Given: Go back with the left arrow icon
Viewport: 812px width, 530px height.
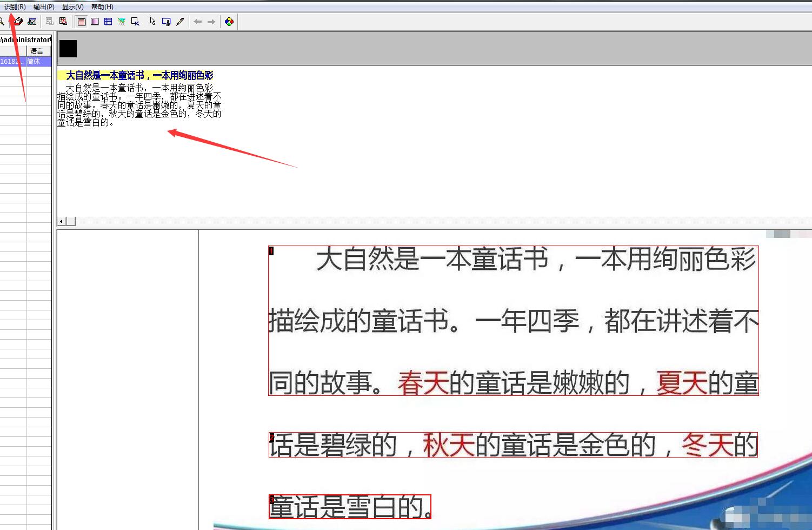Looking at the screenshot, I should pyautogui.click(x=198, y=21).
